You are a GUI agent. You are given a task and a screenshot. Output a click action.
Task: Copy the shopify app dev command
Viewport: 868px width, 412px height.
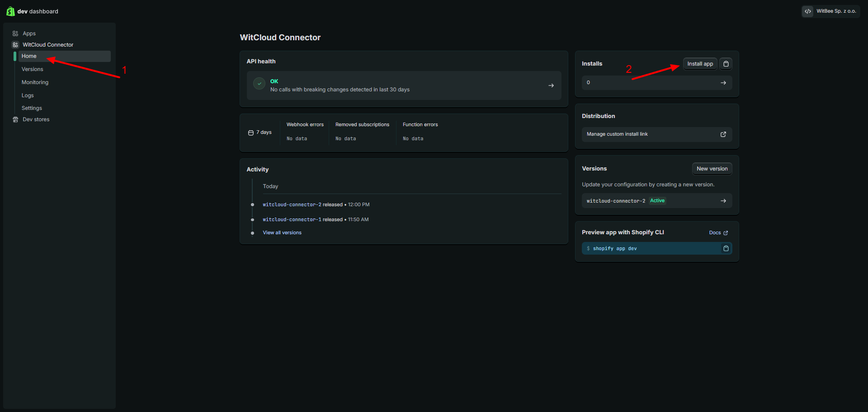726,248
